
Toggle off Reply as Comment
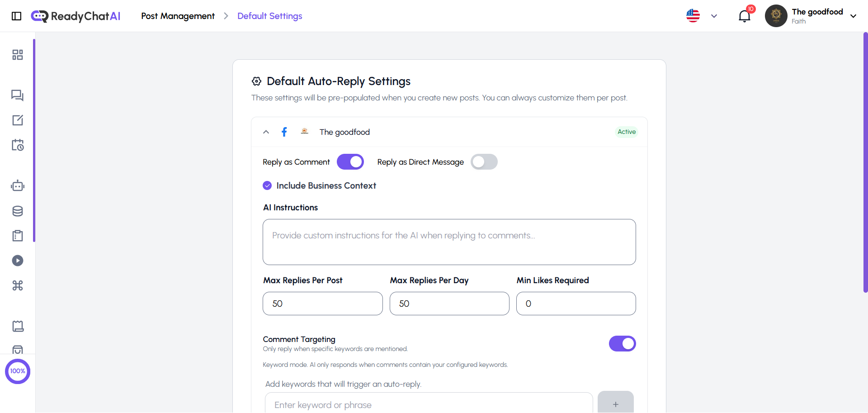tap(350, 161)
